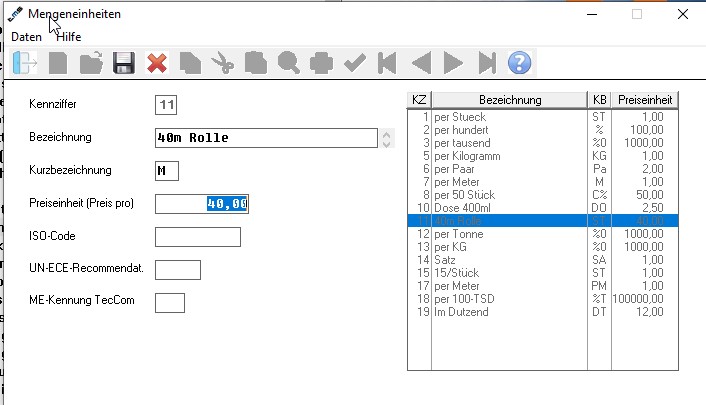Jump to last record arrow icon
The height and width of the screenshot is (405, 706).
(x=487, y=63)
